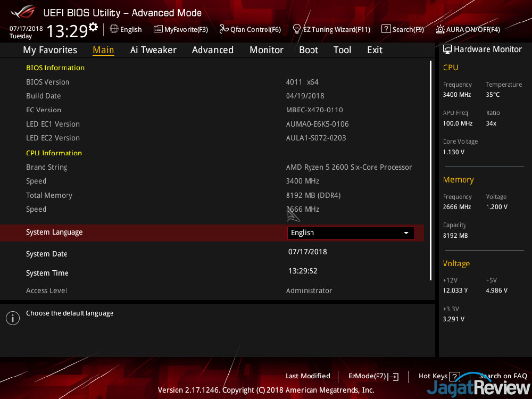Screen dimensions: 532x399
Task: Click the info icon beside help text
Action: [x=12, y=318]
